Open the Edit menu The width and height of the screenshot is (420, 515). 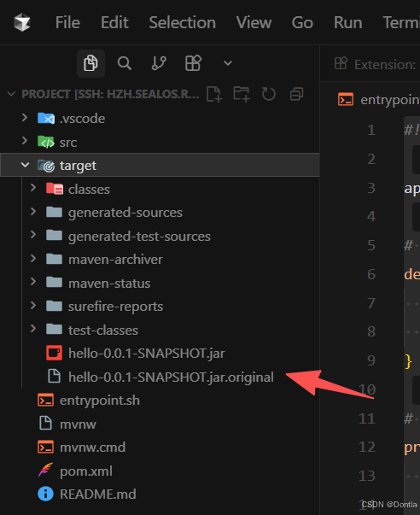[114, 23]
